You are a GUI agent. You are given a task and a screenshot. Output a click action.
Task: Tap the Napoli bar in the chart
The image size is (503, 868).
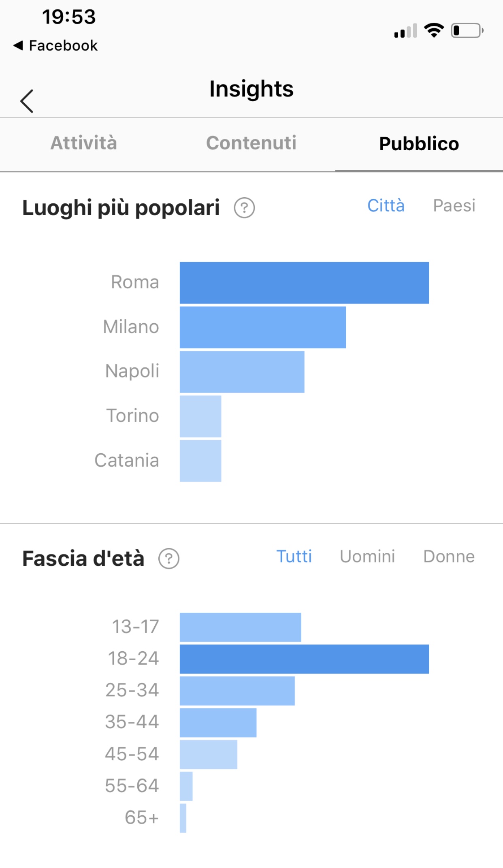tap(242, 372)
